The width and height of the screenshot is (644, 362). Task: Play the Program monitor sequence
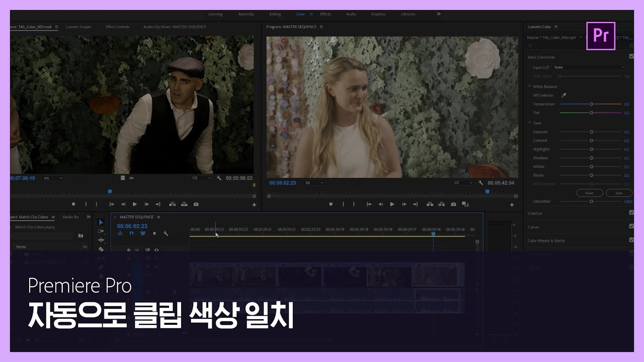(392, 204)
